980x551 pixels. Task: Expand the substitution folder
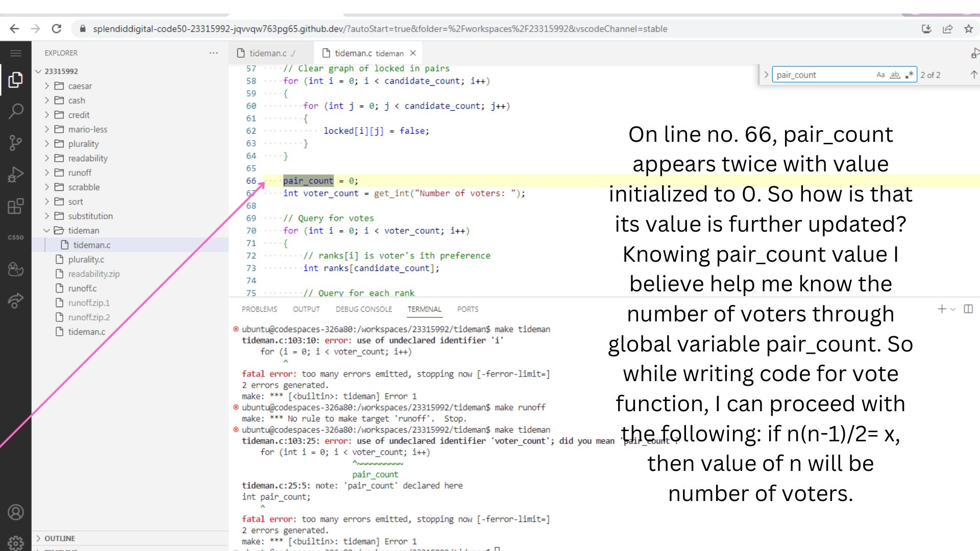[47, 216]
